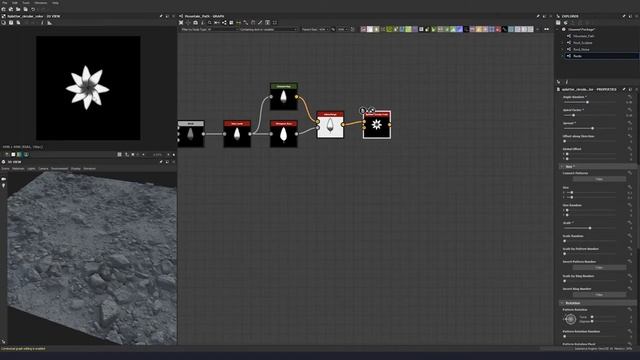Select the leftmost grey-header node
The width and height of the screenshot is (640, 360).
[x=191, y=134]
